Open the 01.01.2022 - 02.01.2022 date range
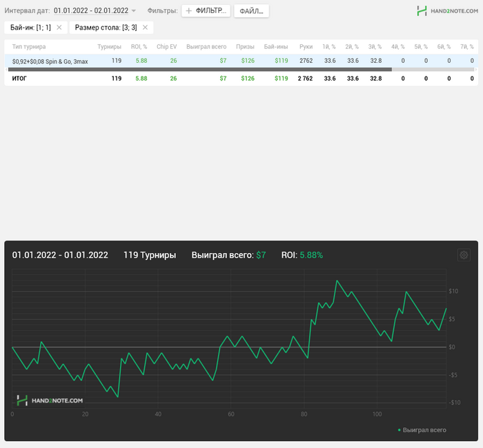Viewport: 483px width, 448px height. (91, 11)
